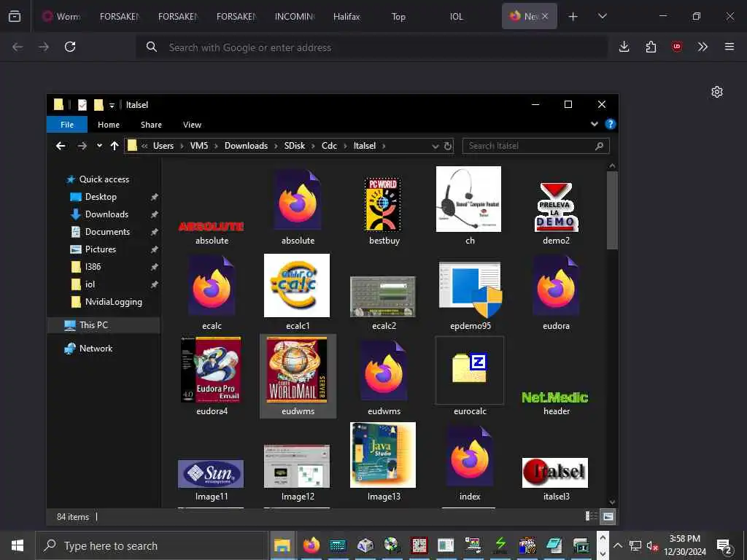Refresh the Italsel folder view
This screenshot has width=747, height=560.
(448, 146)
